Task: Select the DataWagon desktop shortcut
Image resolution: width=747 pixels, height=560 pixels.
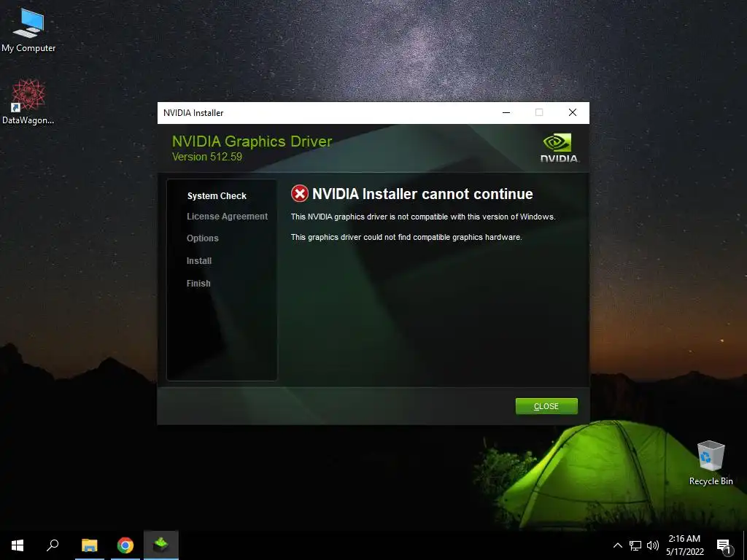Action: pyautogui.click(x=28, y=102)
